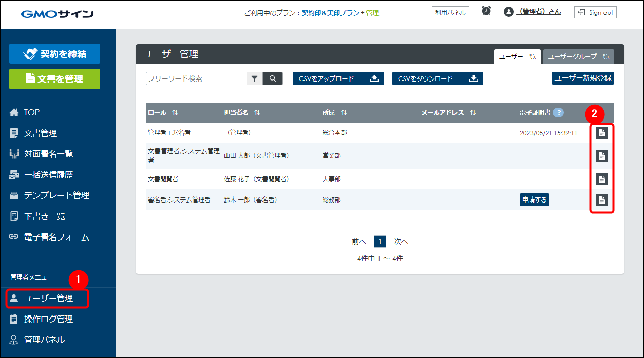
Task: Click 申請する for 鈴木 一郎
Action: pos(534,200)
